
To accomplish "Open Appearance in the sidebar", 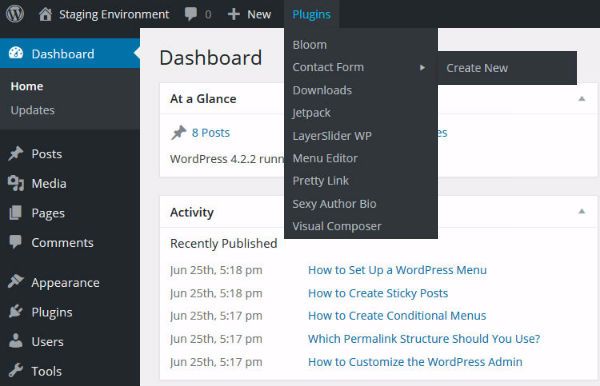I will [65, 283].
